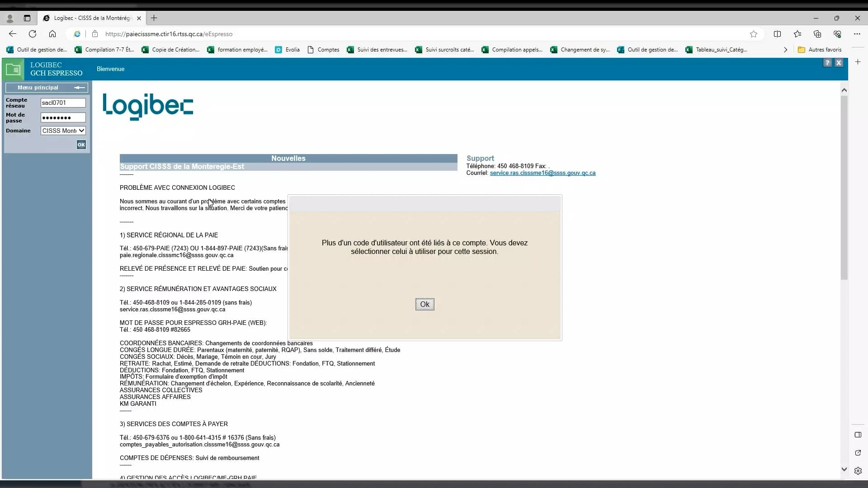Click the login OK button

(x=81, y=145)
